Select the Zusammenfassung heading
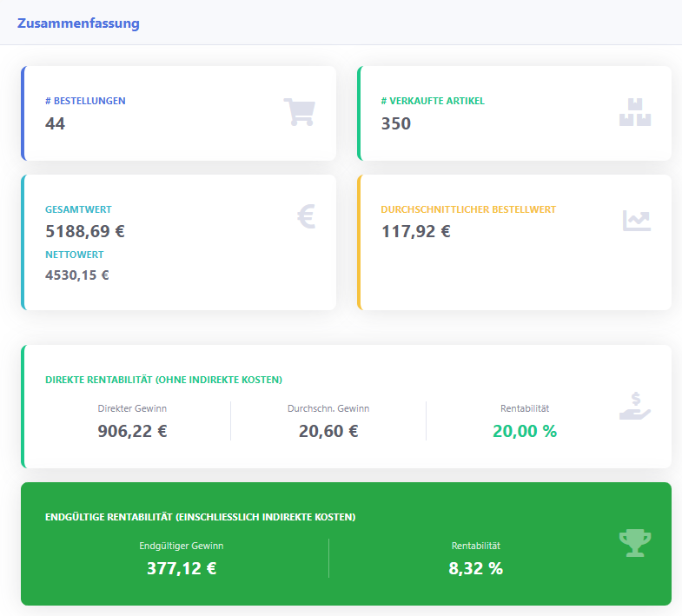Image resolution: width=682 pixels, height=616 pixels. [x=78, y=23]
